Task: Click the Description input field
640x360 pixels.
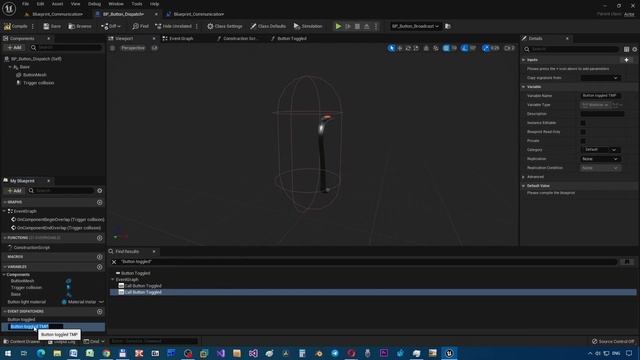Action: coord(602,114)
